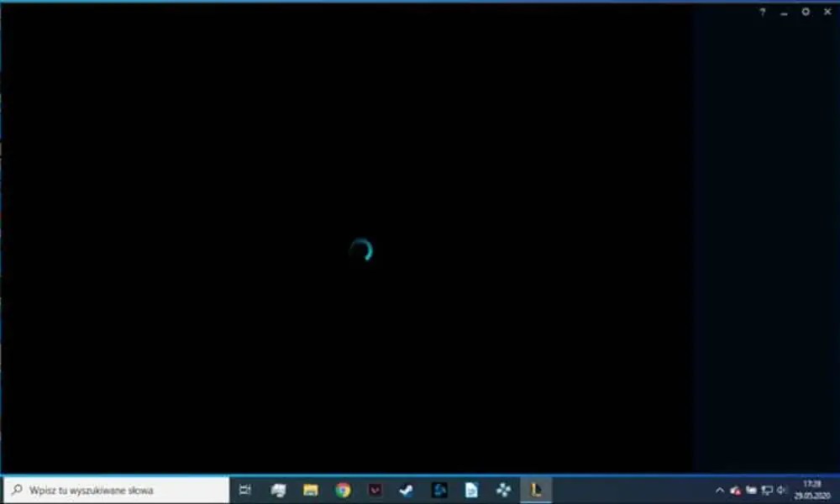The image size is (840, 504).
Task: Open the window help via the question mark
Action: click(763, 11)
